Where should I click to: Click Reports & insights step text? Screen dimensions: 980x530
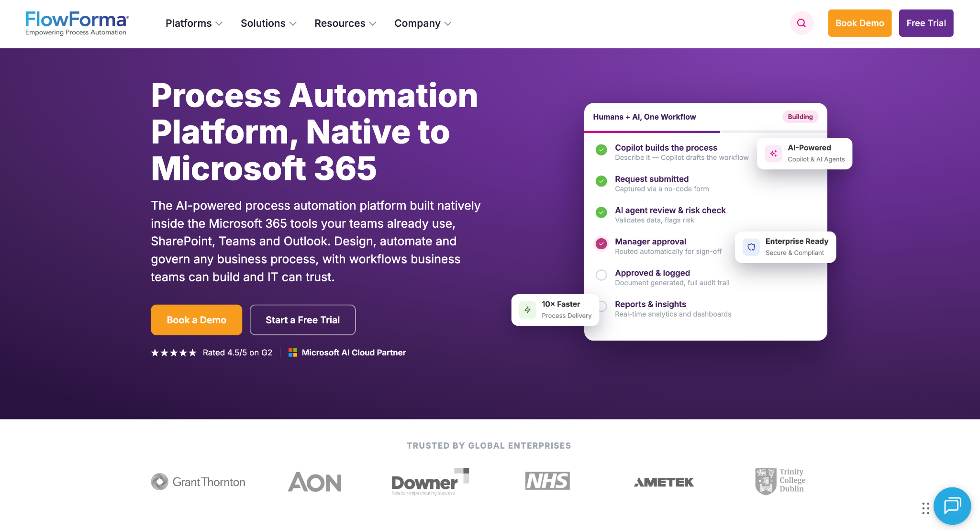coord(651,304)
